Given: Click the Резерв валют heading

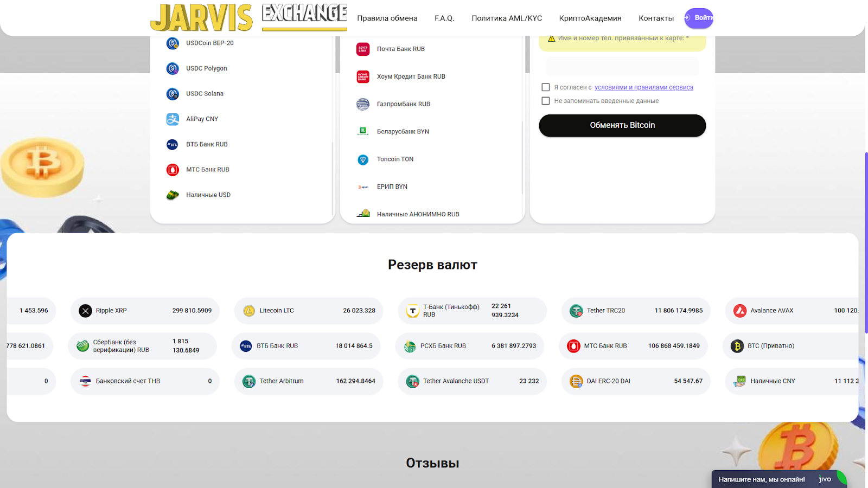Looking at the screenshot, I should (432, 265).
